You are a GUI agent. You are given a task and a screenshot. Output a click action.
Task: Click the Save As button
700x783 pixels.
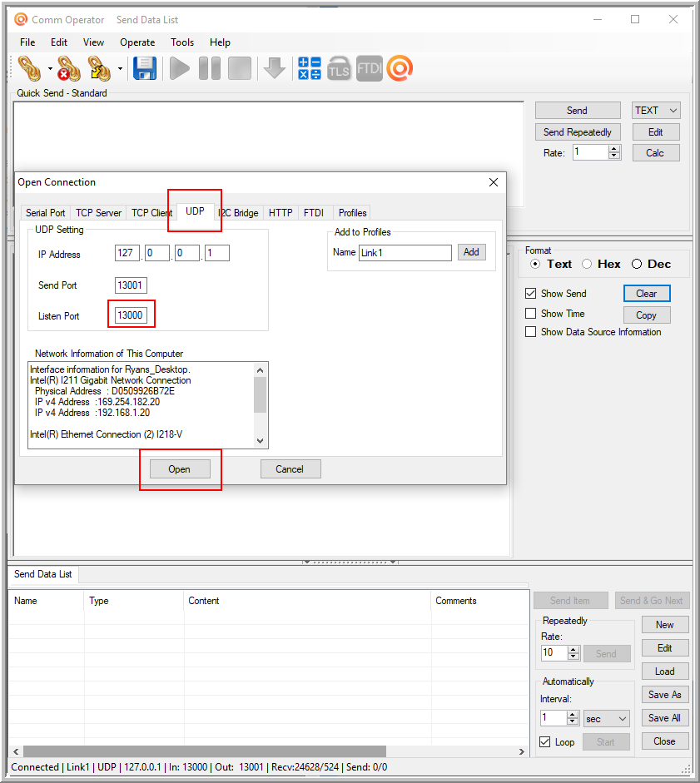[x=665, y=695]
